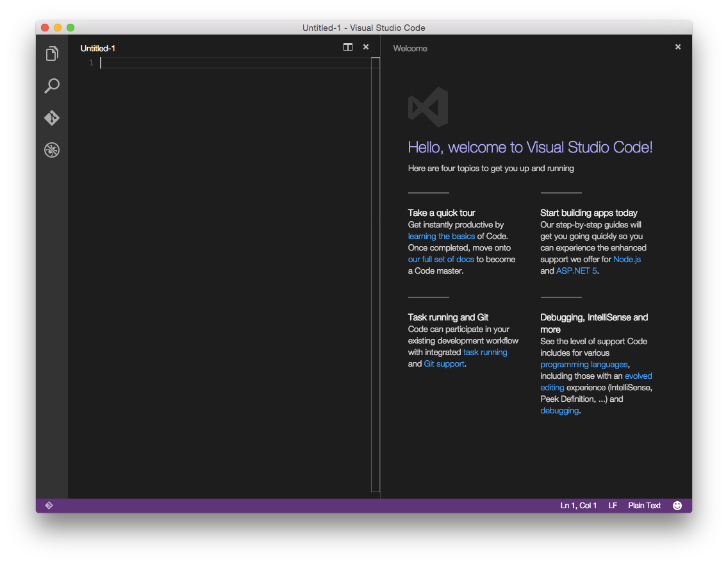Click the Git status icon in status bar
This screenshot has width=728, height=564.
pyautogui.click(x=49, y=505)
